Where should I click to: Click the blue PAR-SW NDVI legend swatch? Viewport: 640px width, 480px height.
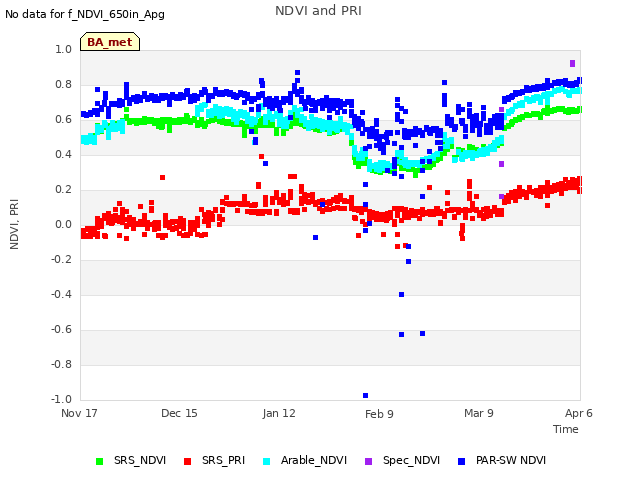461,461
